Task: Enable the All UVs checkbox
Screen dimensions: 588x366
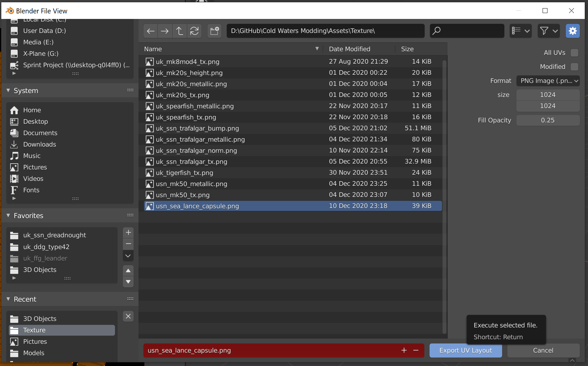Action: click(574, 53)
